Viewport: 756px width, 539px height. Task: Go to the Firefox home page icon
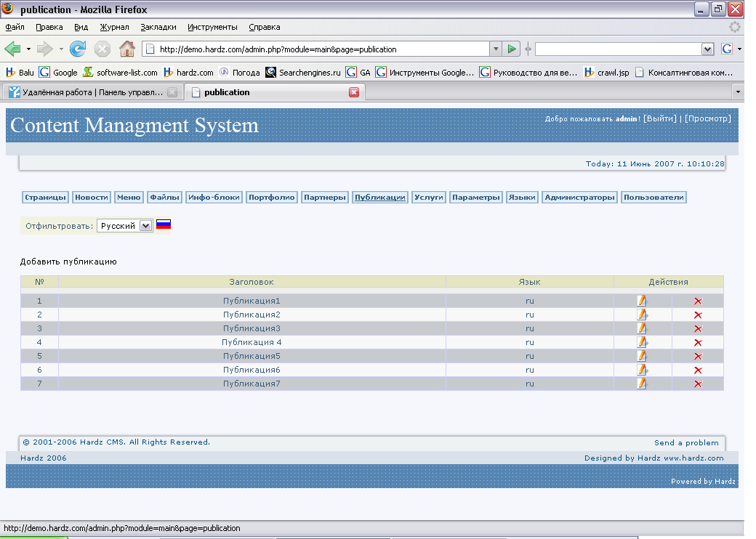click(126, 49)
